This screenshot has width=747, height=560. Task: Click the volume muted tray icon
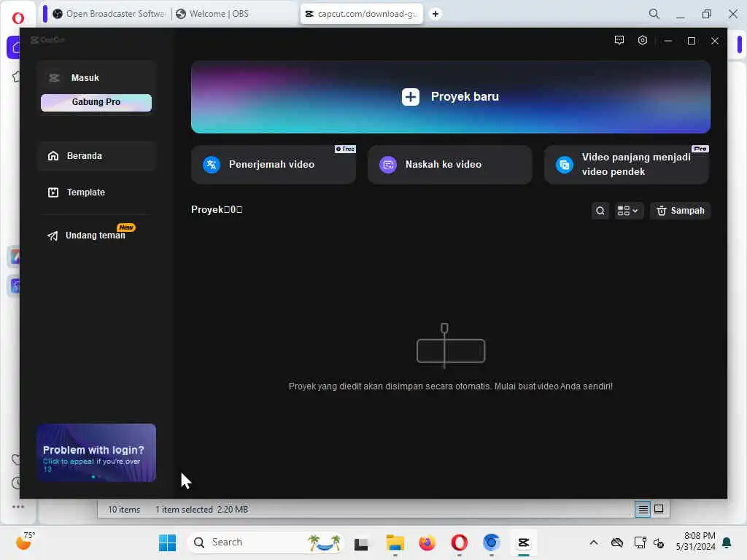pyautogui.click(x=659, y=542)
